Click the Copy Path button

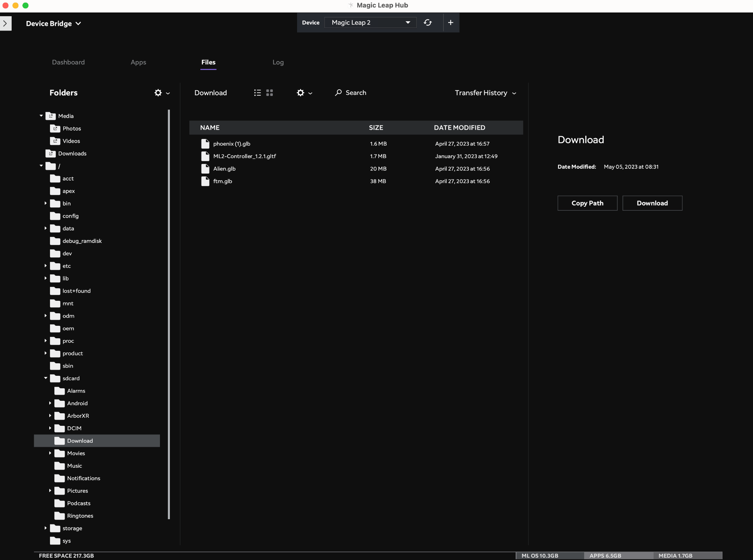[x=587, y=203]
